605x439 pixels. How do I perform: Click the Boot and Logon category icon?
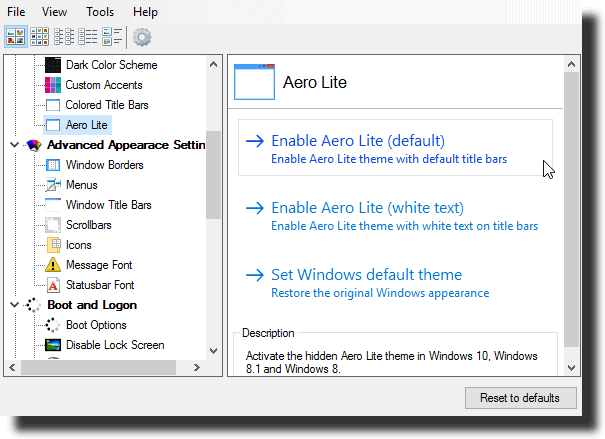[x=33, y=305]
